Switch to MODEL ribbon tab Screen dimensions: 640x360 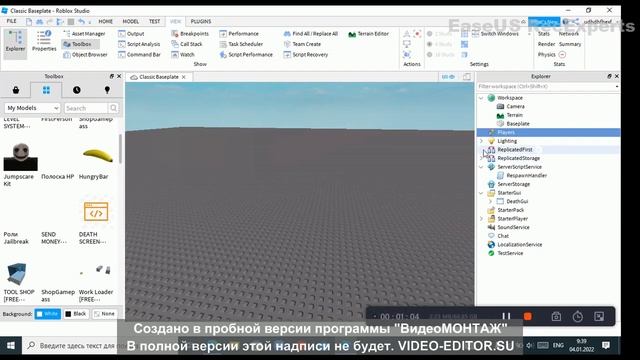tap(131, 21)
